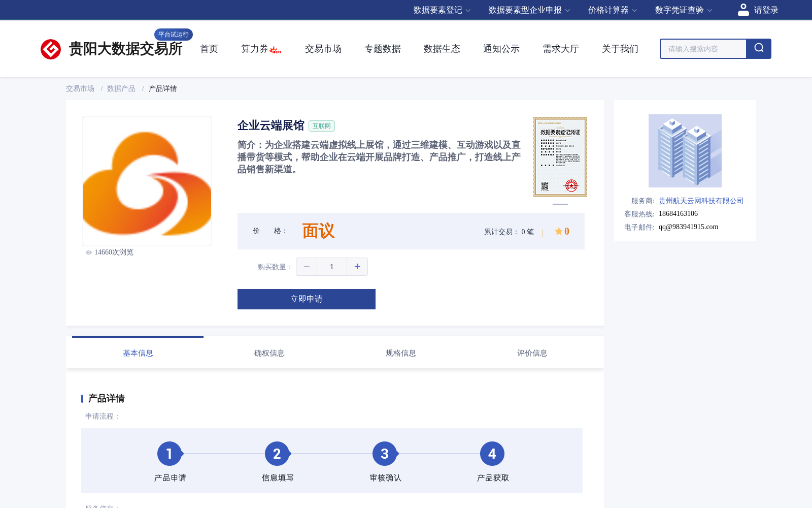Click the 立即申请 button
812x508 pixels.
pos(307,299)
